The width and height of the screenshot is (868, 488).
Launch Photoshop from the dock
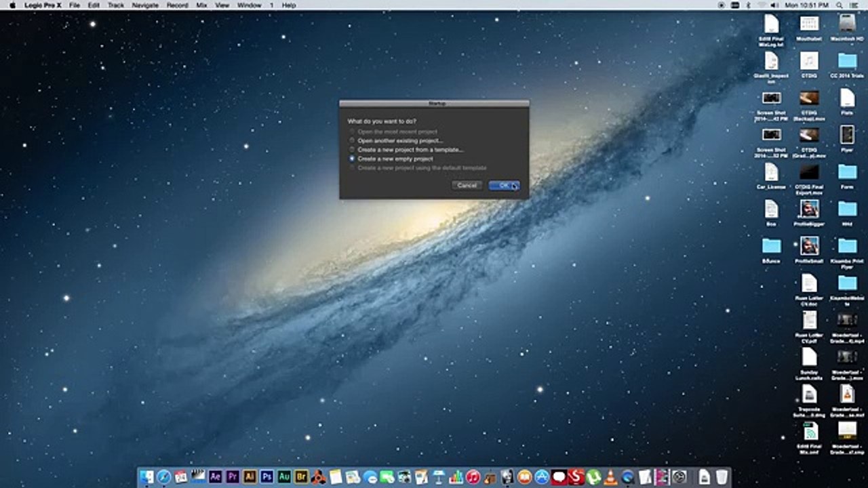tap(267, 477)
